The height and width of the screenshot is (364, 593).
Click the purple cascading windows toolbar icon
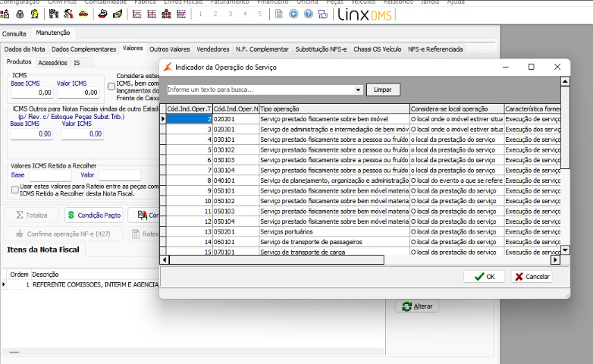323,14
